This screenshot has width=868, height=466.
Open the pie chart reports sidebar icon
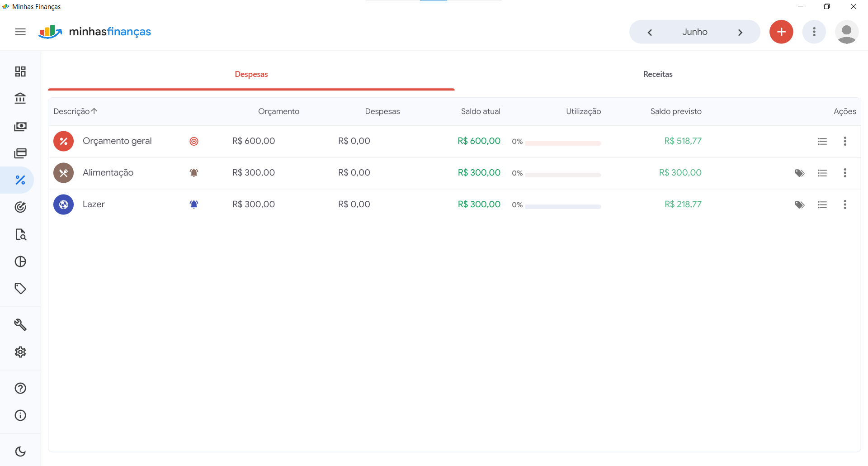(20, 262)
